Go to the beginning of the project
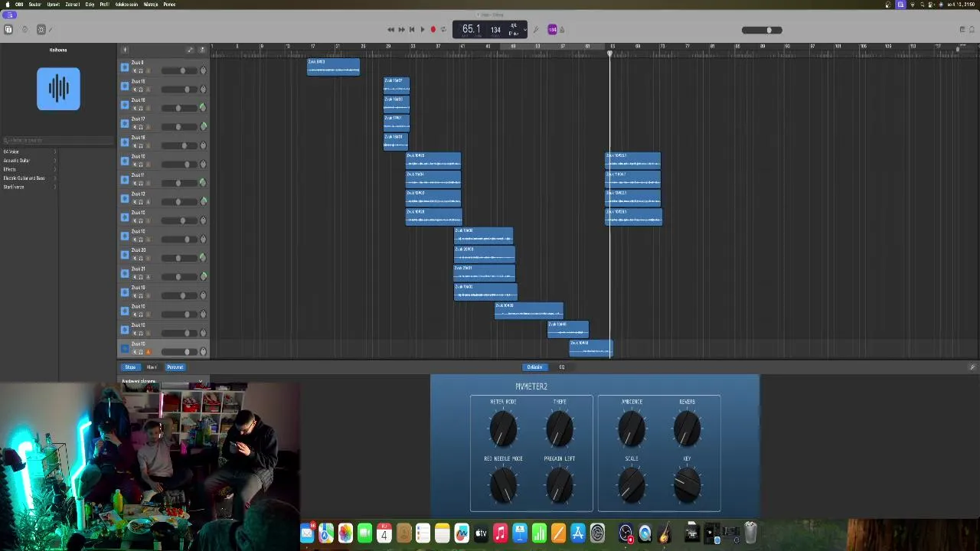This screenshot has height=551, width=980. (x=412, y=30)
